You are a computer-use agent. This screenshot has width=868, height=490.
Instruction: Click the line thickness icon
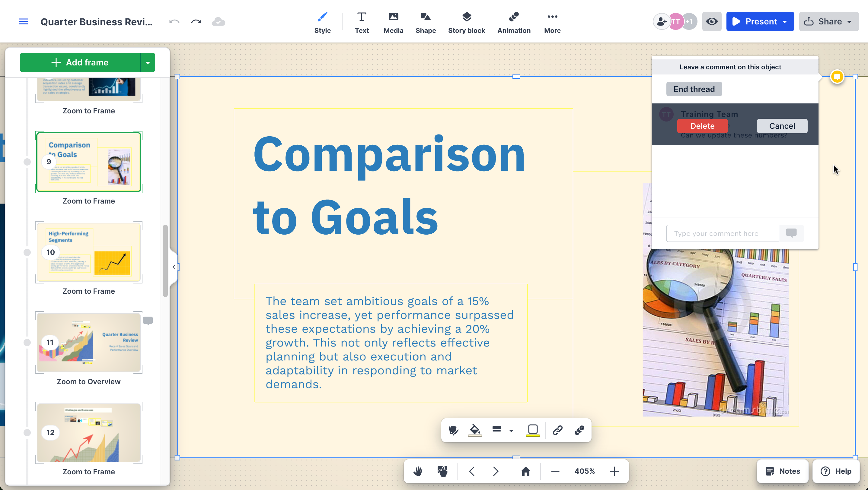[x=497, y=430]
